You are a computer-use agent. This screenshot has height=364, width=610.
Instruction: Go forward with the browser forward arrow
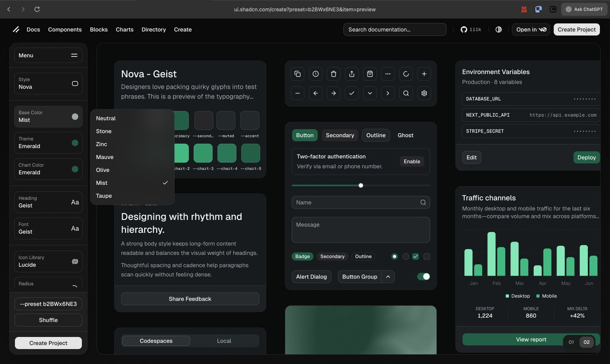point(23,9)
